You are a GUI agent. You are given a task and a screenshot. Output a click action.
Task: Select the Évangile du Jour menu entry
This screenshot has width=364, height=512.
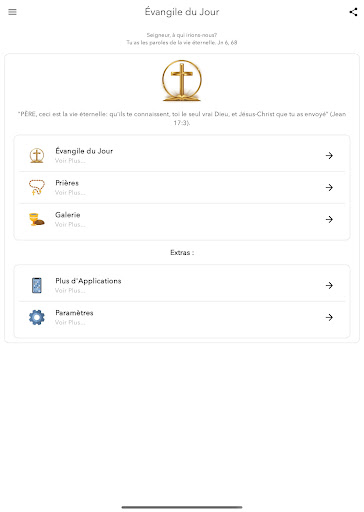click(x=182, y=156)
